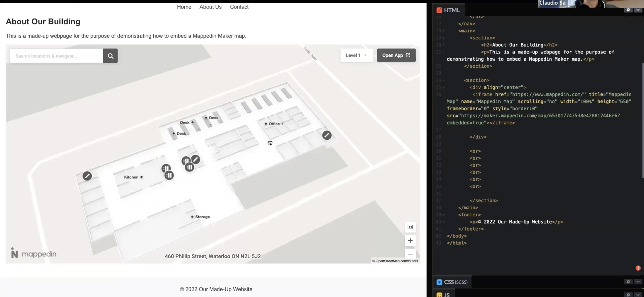This screenshot has width=644, height=297.
Task: Switch to the CSS (SCSS) editor tab
Action: point(452,282)
